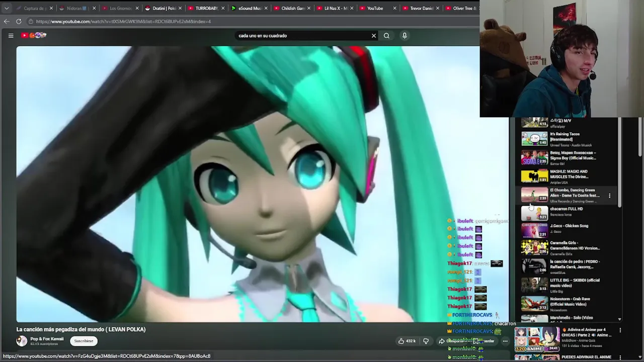Like the video showing 432 k
The image size is (644, 362).
pyautogui.click(x=407, y=341)
